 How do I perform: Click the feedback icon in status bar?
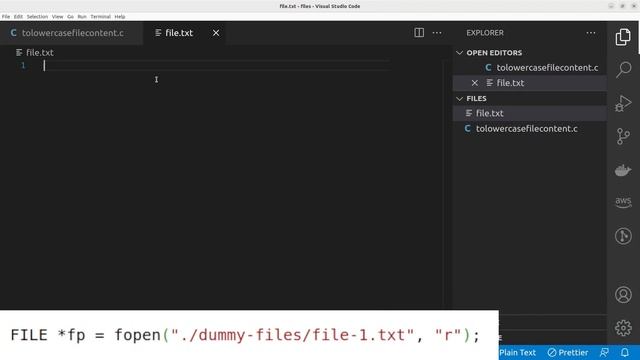tap(604, 352)
